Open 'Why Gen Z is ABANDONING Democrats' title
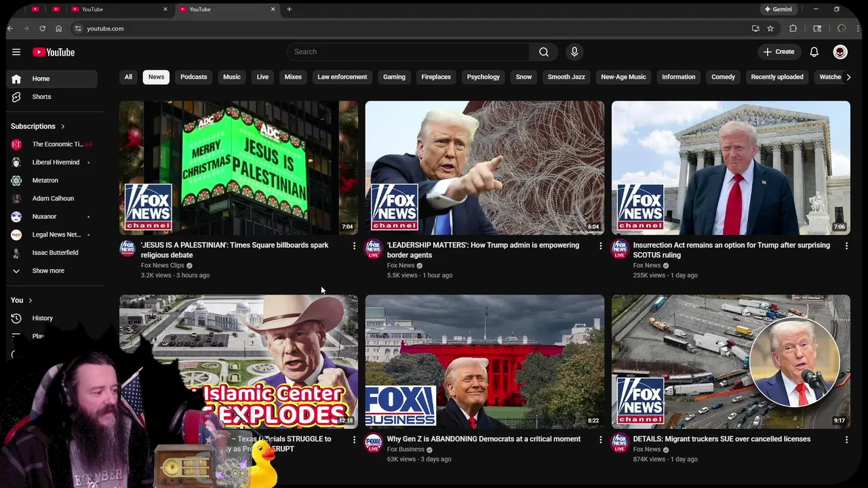 [484, 439]
